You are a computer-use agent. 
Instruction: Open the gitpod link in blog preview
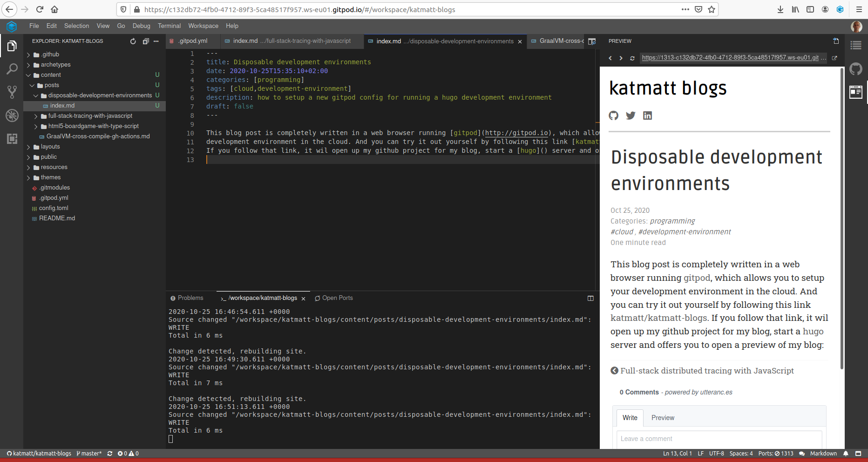[x=697, y=278]
